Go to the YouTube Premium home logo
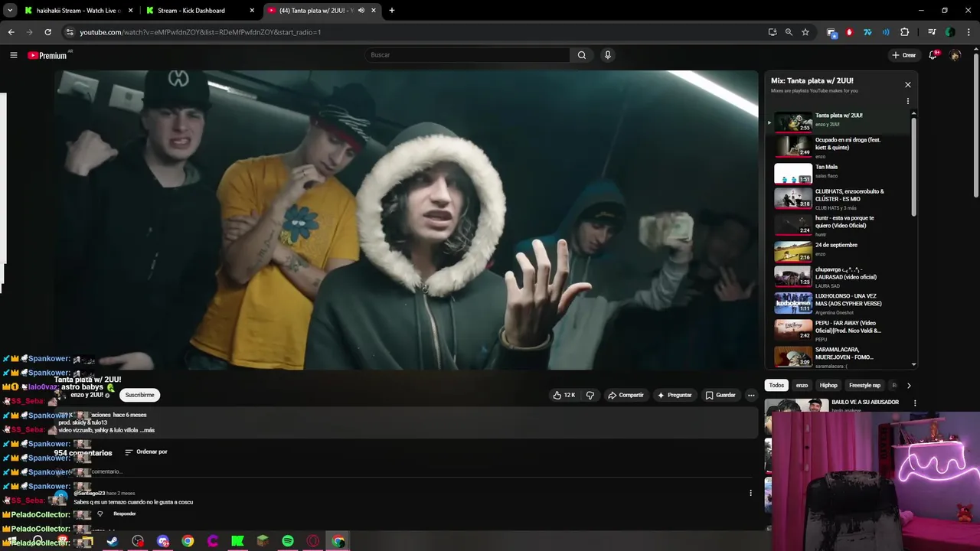980x551 pixels. tap(47, 55)
